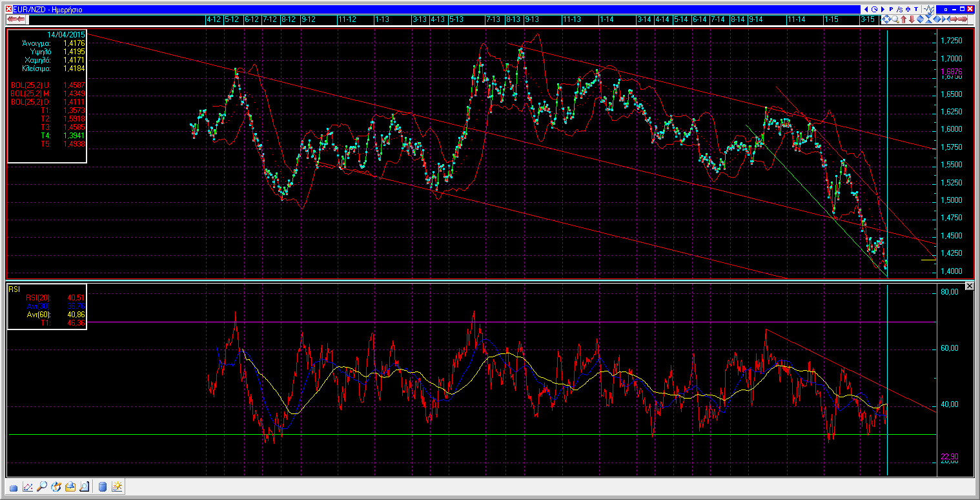Click the bottom toolbar magnifier icon

(x=42, y=486)
